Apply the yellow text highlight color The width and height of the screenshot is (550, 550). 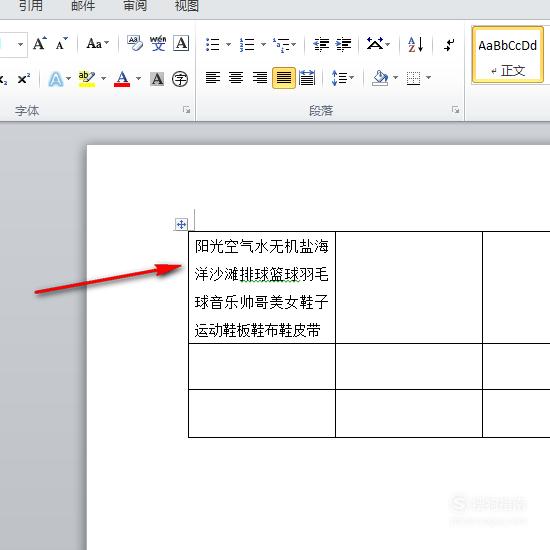87,79
